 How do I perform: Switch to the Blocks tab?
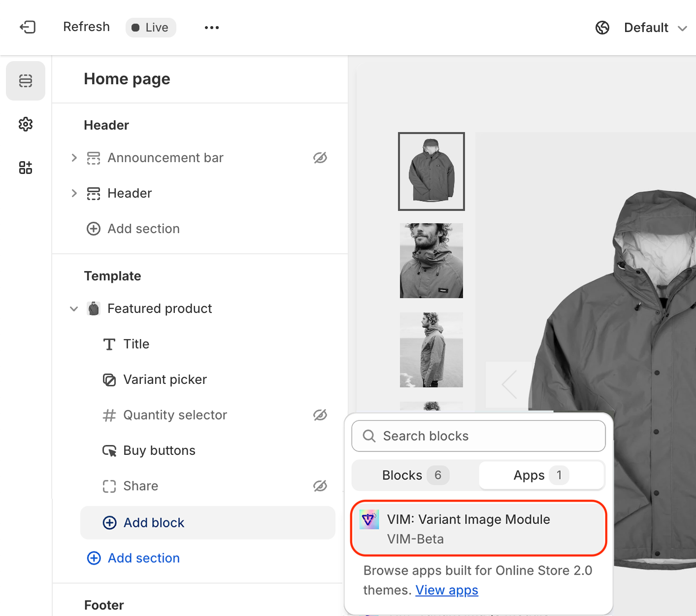[415, 475]
